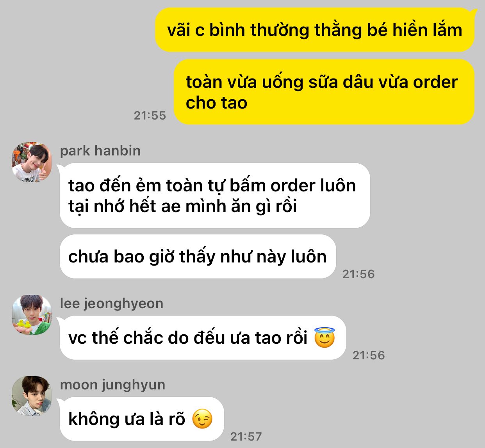Select the yellow bubble 'vãi c bình thường'
Viewport: 485px width, 448px height.
tap(315, 30)
